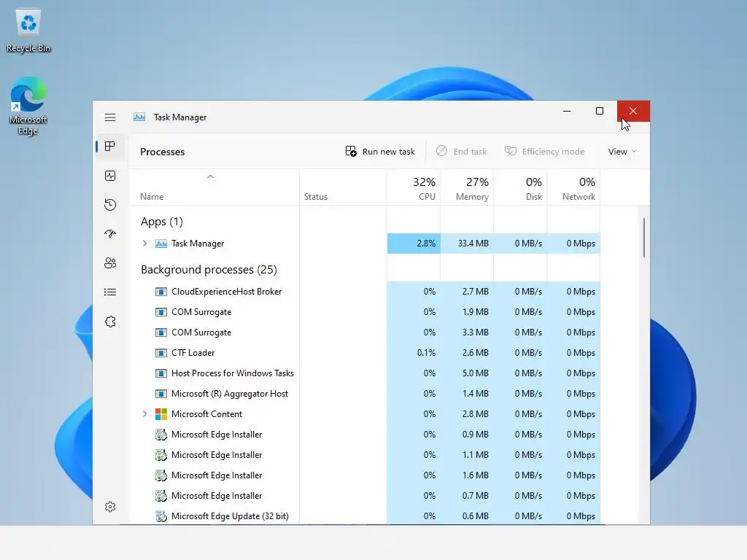This screenshot has width=747, height=560.
Task: Select Microsoft (R) Aggregator Host row
Action: tap(365, 394)
